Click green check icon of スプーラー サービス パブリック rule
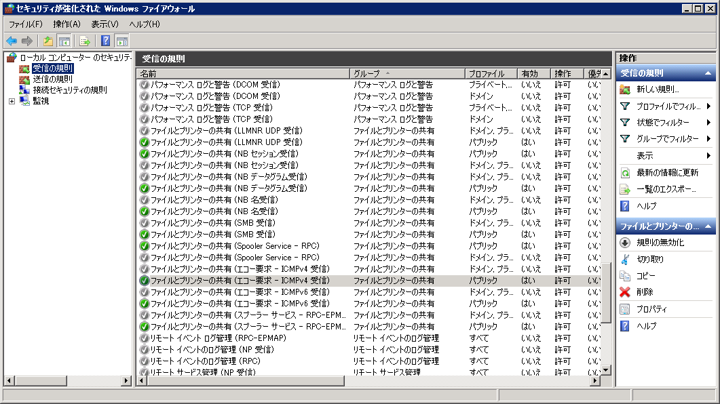The width and height of the screenshot is (720, 404). (x=144, y=327)
